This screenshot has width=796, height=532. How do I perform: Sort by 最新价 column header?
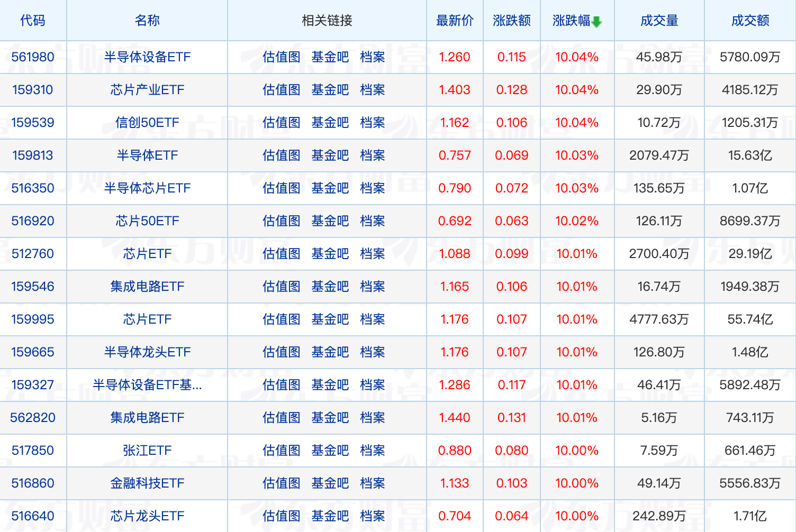click(455, 21)
